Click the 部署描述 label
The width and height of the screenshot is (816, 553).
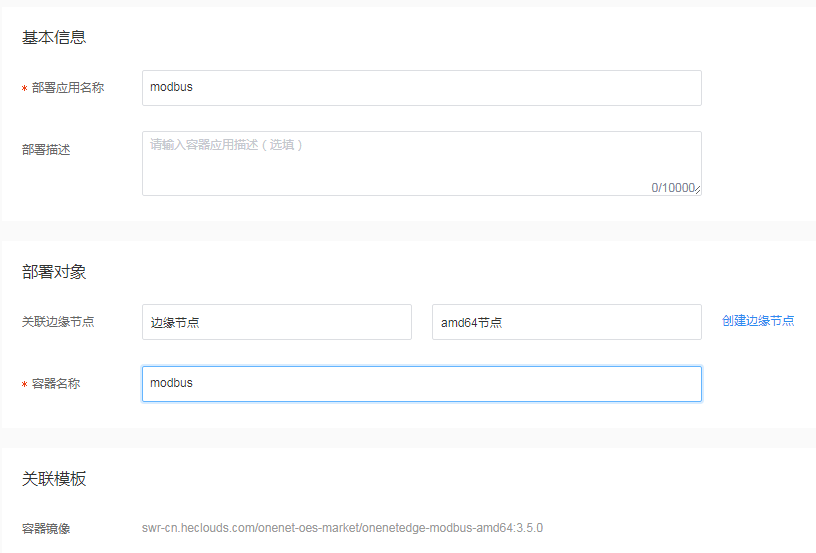pos(46,150)
